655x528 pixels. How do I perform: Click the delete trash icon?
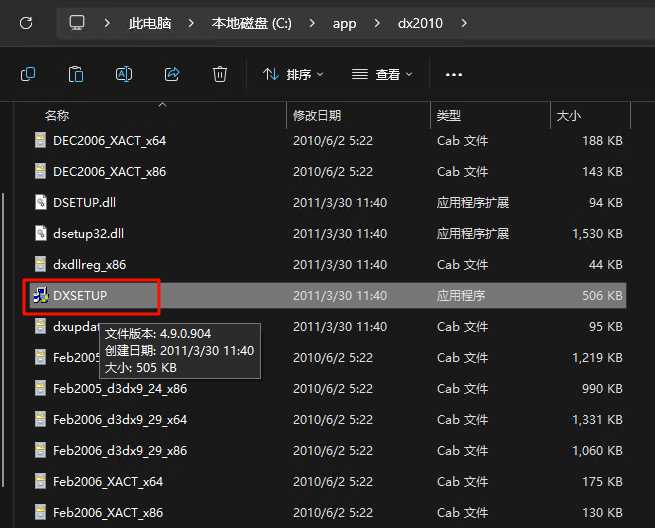coord(220,74)
